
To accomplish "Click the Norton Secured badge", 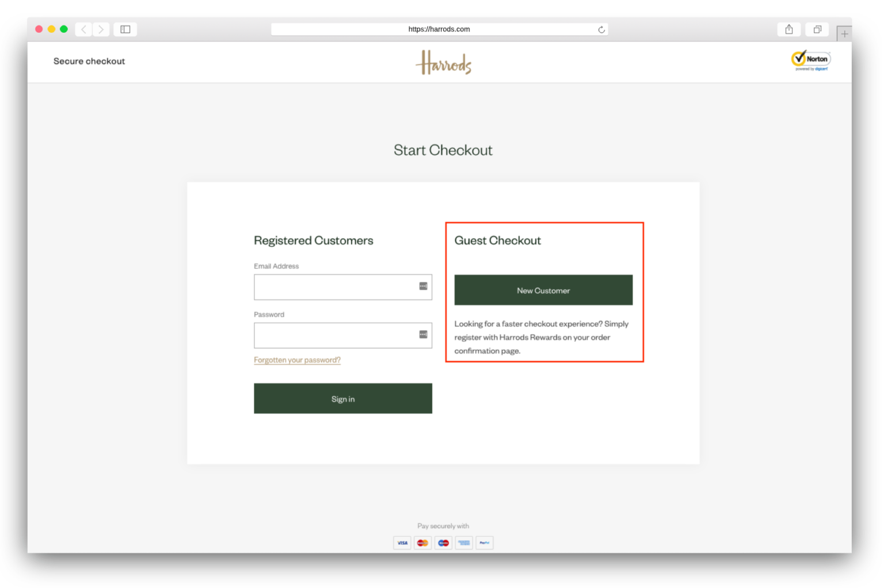I will pyautogui.click(x=810, y=60).
